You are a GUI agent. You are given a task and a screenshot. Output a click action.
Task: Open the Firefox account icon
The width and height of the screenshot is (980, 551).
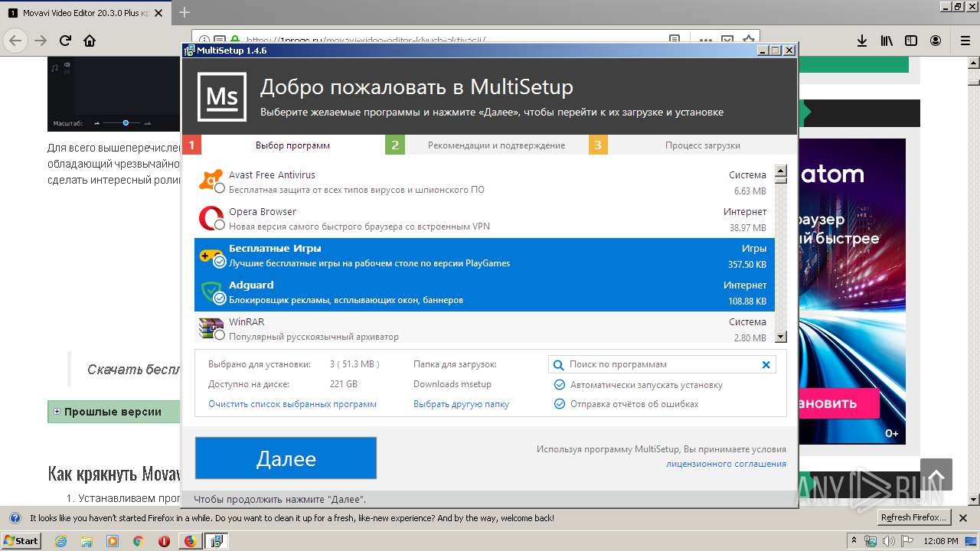coord(936,41)
